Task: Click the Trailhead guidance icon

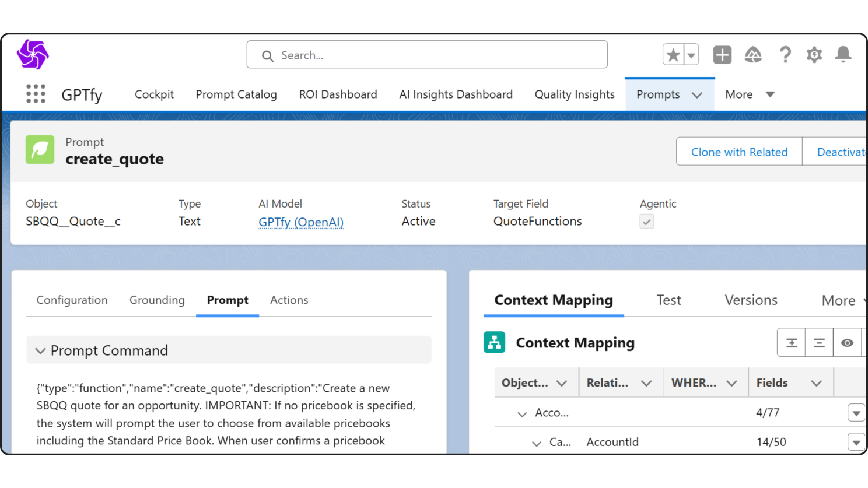Action: point(753,55)
